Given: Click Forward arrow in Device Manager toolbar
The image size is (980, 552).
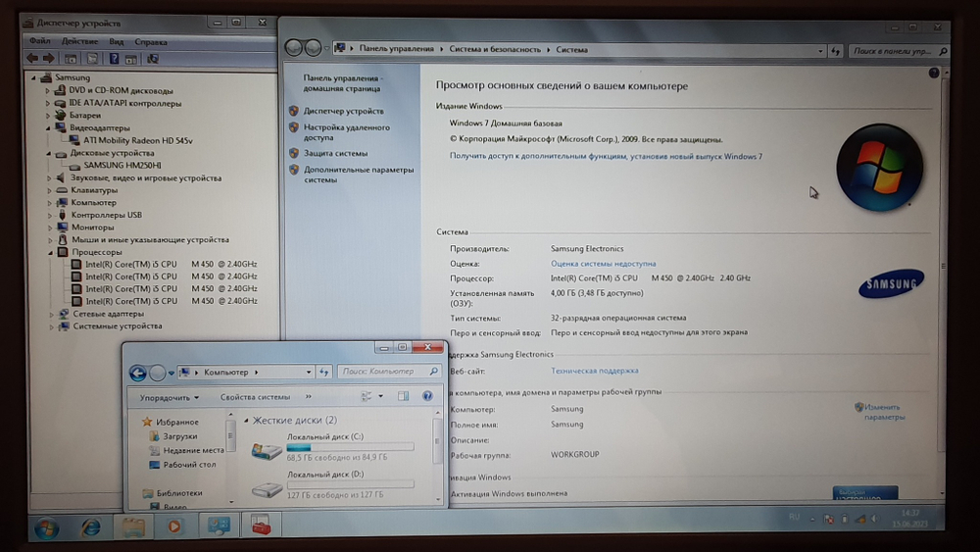Looking at the screenshot, I should coord(48,59).
